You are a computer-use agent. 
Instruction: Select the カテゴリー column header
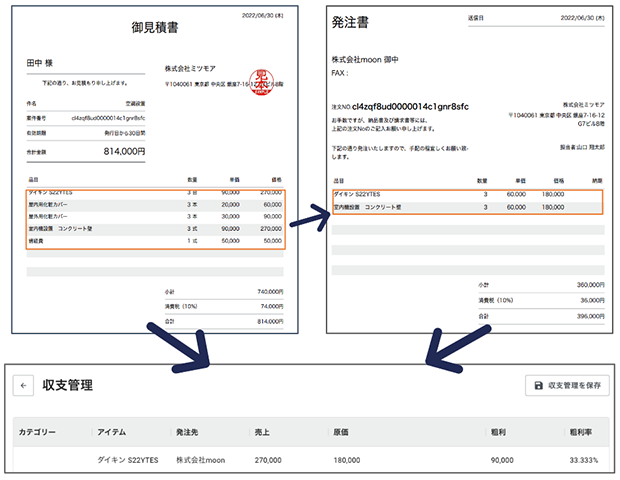(37, 432)
